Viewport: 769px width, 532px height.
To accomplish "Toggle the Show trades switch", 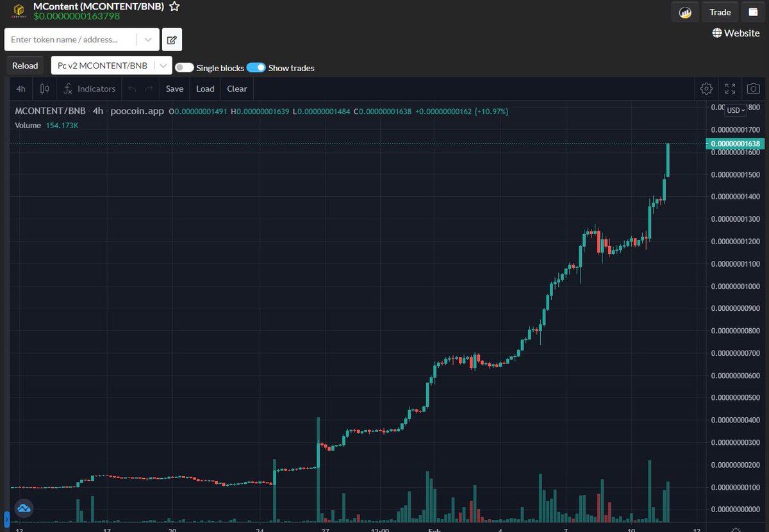I will tap(256, 67).
